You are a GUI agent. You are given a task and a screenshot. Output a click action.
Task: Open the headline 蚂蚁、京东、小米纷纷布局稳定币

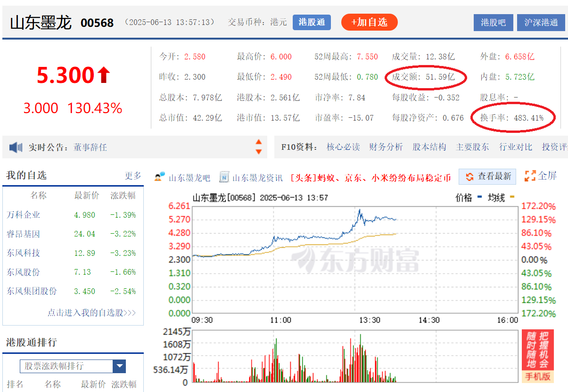coord(370,178)
